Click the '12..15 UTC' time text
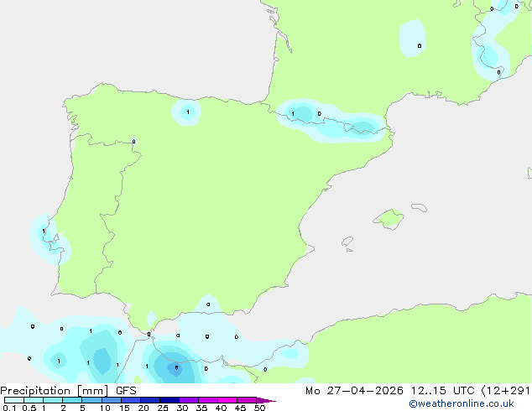 tap(443, 391)
